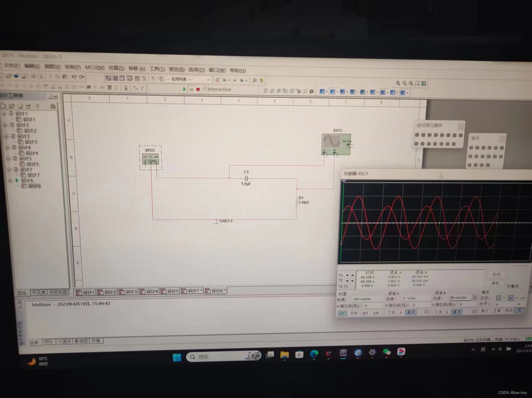This screenshot has height=398, width=532.
Task: Collapse the 设计6 tree node
Action: (10, 181)
